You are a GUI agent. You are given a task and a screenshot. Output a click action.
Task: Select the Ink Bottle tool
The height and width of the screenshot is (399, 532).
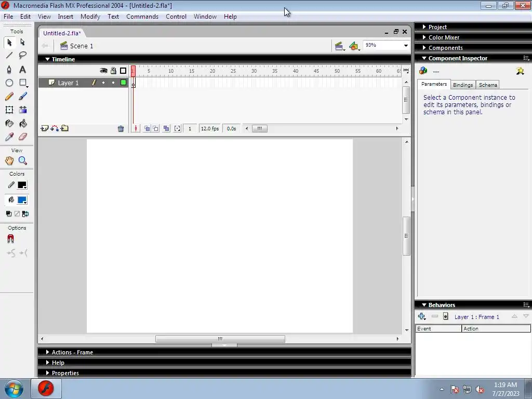[9, 124]
